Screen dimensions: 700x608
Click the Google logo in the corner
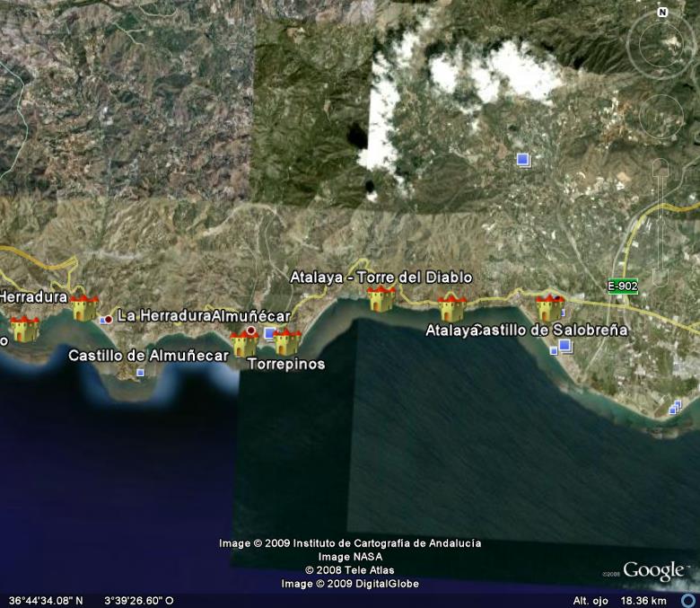pyautogui.click(x=652, y=570)
